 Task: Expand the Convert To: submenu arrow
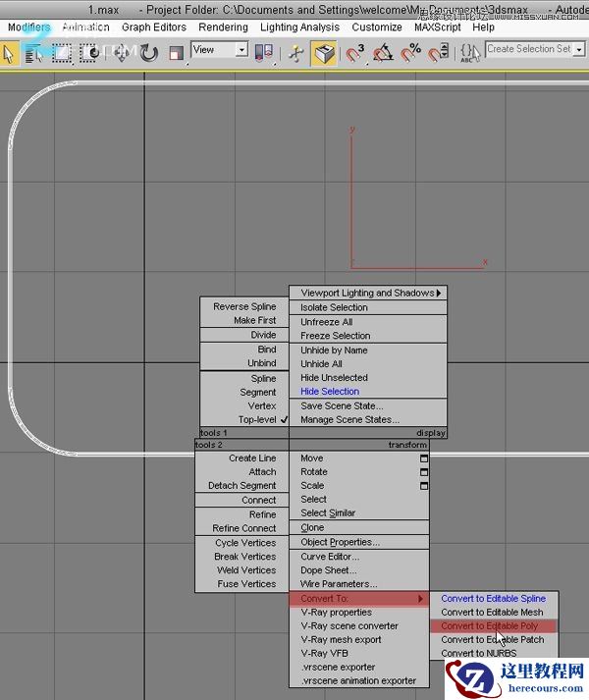pyautogui.click(x=420, y=599)
